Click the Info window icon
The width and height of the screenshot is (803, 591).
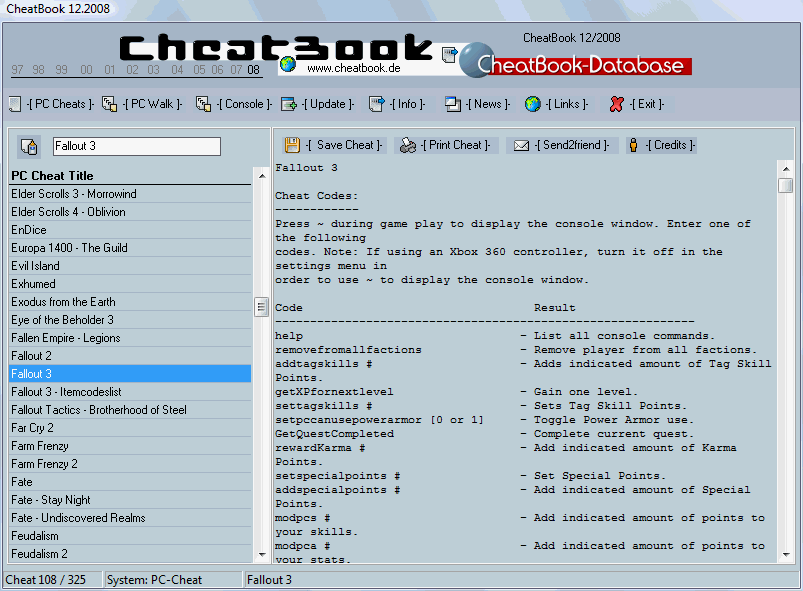(376, 104)
